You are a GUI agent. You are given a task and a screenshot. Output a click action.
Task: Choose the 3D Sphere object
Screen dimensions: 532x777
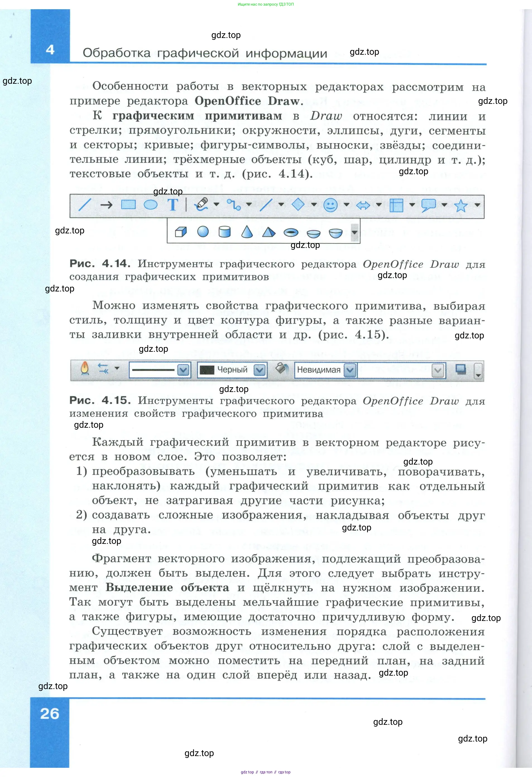tap(203, 231)
